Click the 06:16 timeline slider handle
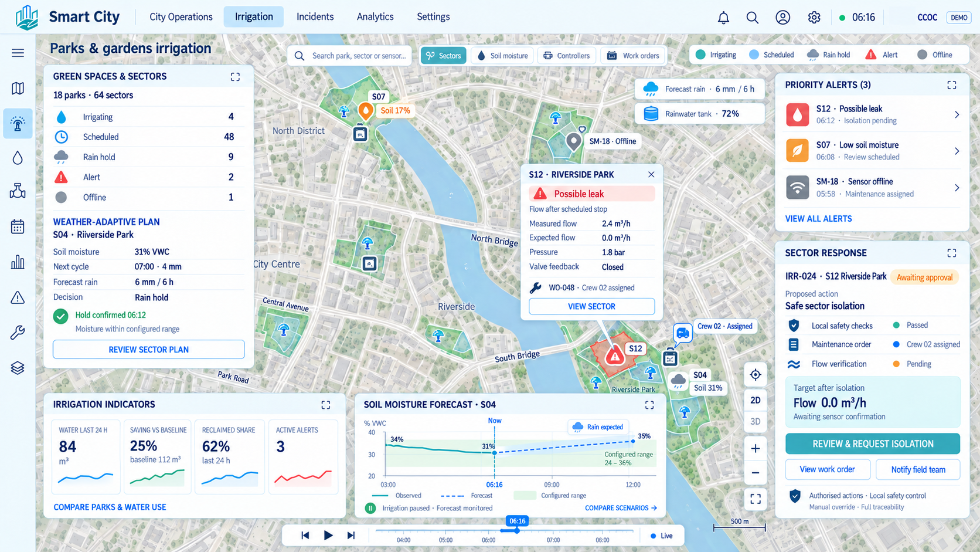 point(517,530)
